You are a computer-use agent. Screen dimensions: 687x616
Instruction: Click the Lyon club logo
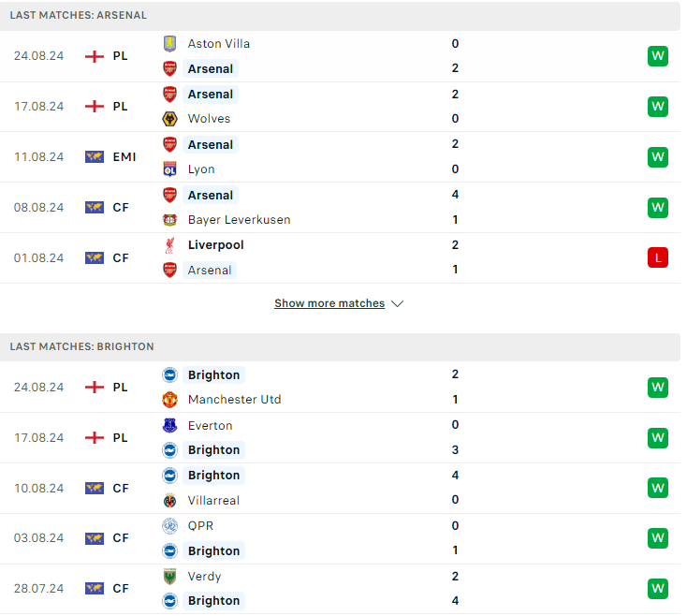click(x=169, y=169)
